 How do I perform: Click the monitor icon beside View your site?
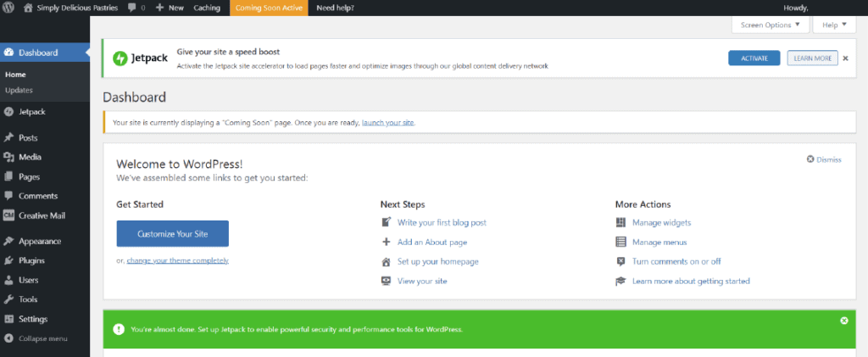pyautogui.click(x=387, y=281)
